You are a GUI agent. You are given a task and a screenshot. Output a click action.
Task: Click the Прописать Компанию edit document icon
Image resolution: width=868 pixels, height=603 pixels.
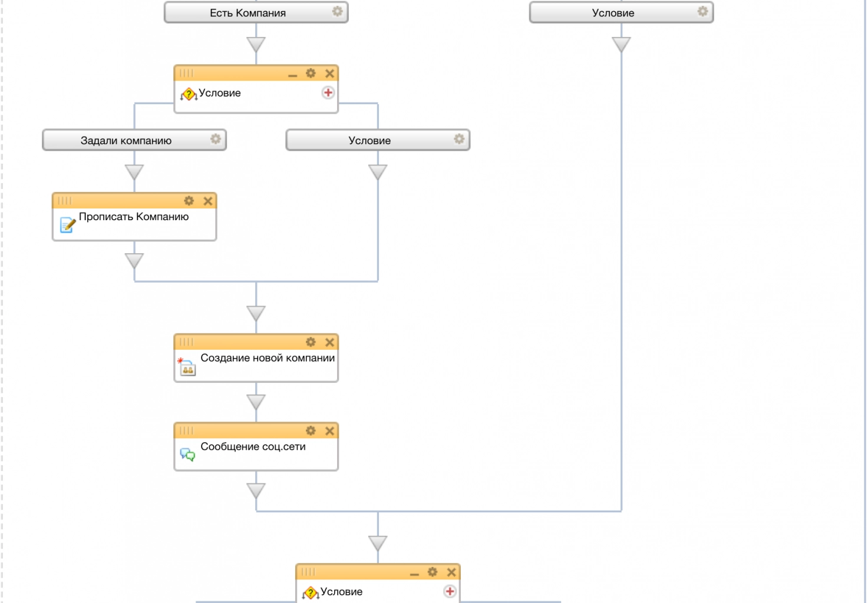coord(68,224)
